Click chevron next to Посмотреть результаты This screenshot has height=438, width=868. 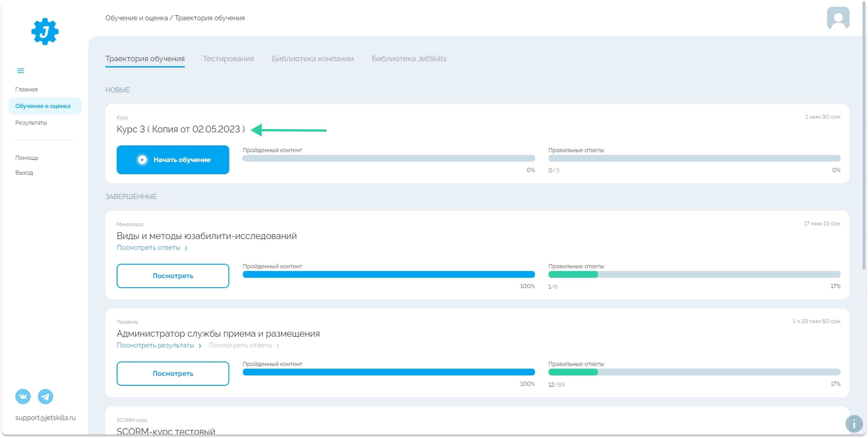pos(200,346)
